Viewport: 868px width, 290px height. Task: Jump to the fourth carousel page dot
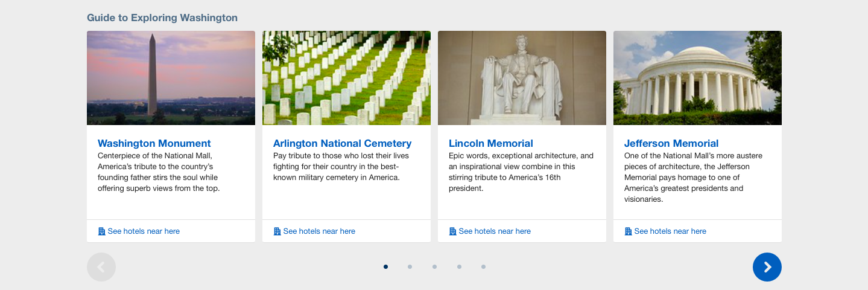(459, 266)
